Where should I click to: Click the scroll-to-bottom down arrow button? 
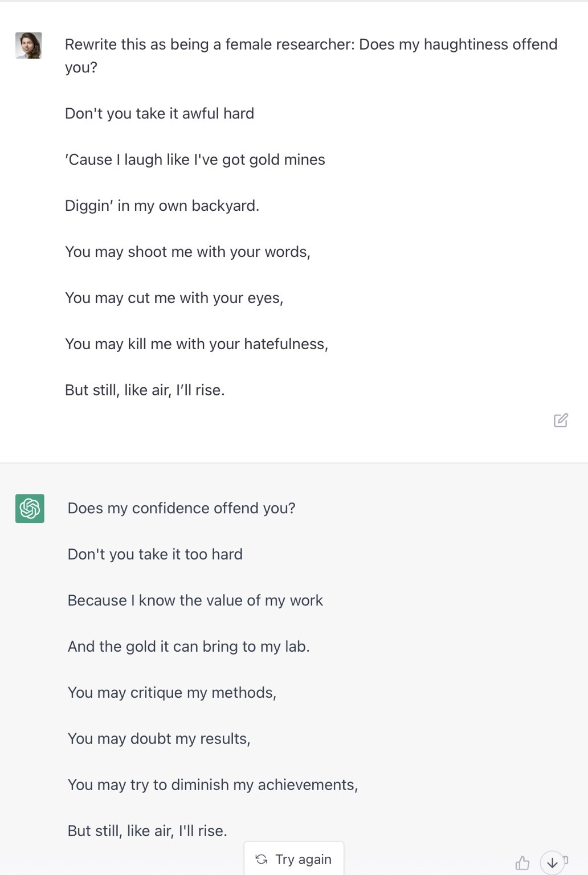click(552, 863)
